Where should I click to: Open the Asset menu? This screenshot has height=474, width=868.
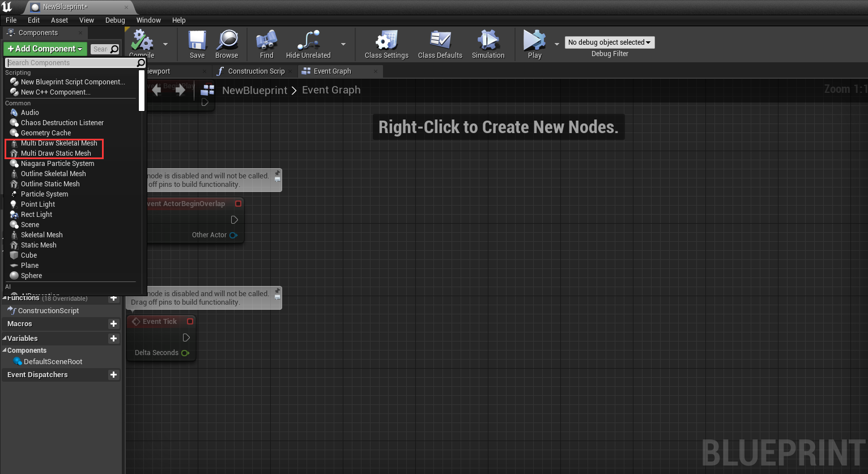tap(59, 20)
